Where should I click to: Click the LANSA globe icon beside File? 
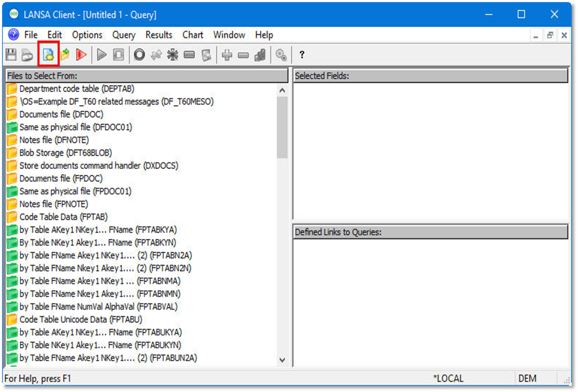pos(14,35)
